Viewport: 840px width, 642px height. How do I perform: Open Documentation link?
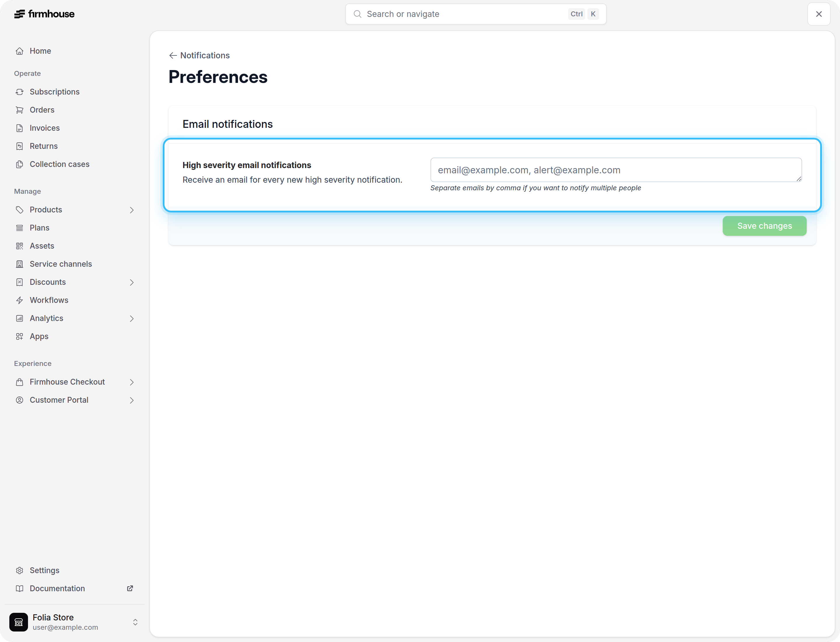point(74,589)
